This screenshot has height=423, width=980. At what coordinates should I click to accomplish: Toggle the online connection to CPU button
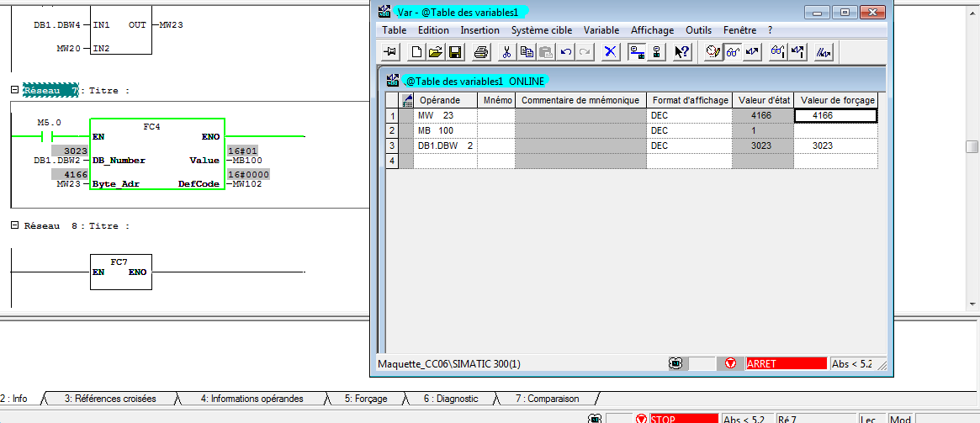(x=637, y=52)
